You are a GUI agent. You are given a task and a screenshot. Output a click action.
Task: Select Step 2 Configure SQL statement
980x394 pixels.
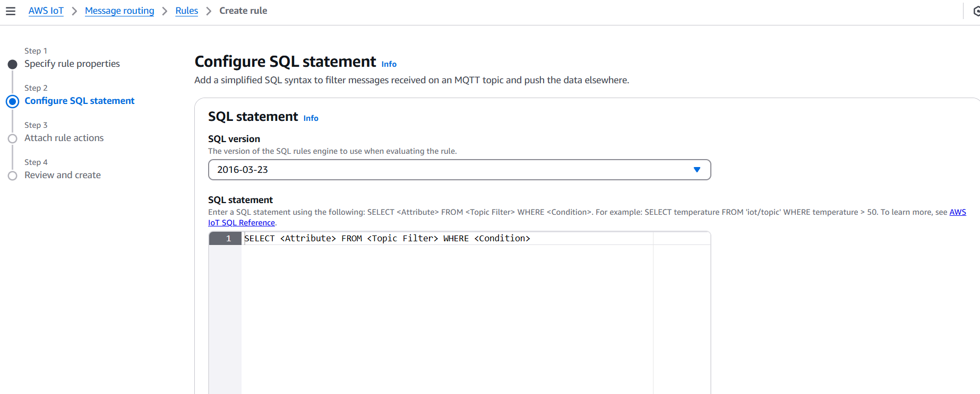[80, 101]
